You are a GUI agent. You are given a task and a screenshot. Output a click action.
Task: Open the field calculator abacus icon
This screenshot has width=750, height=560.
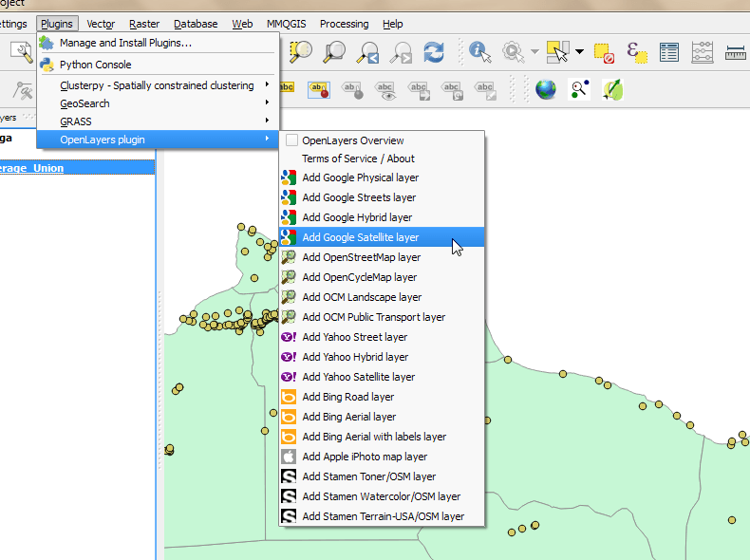(x=703, y=51)
